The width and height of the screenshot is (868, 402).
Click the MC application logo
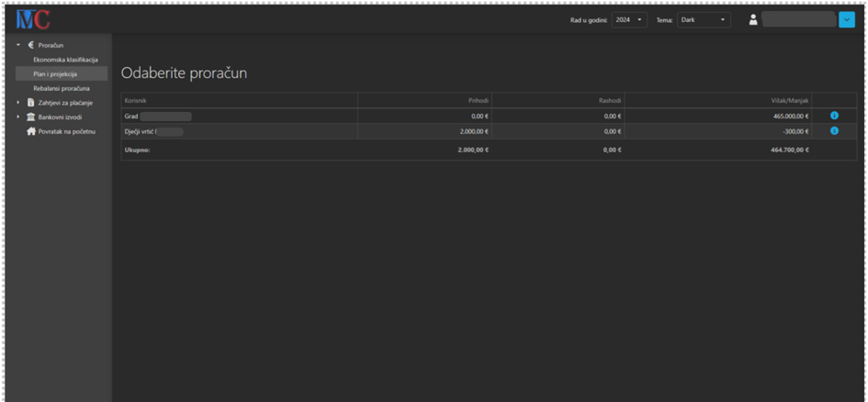(33, 19)
